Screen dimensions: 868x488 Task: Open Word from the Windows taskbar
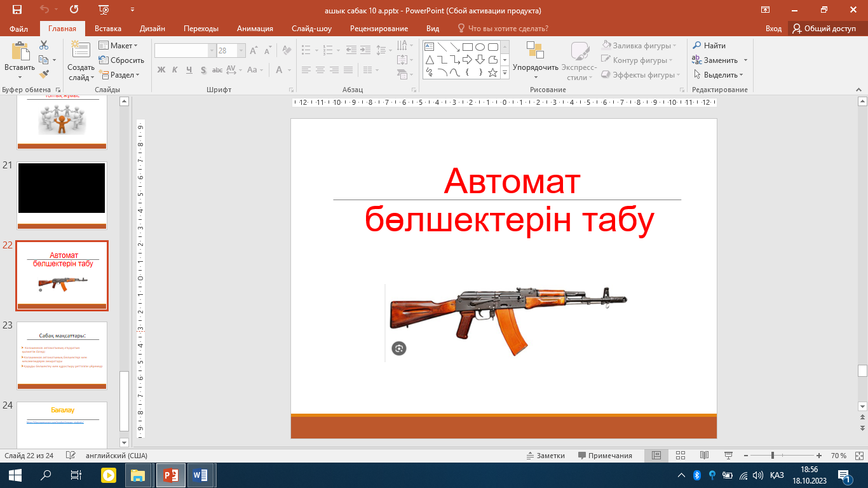click(x=201, y=475)
